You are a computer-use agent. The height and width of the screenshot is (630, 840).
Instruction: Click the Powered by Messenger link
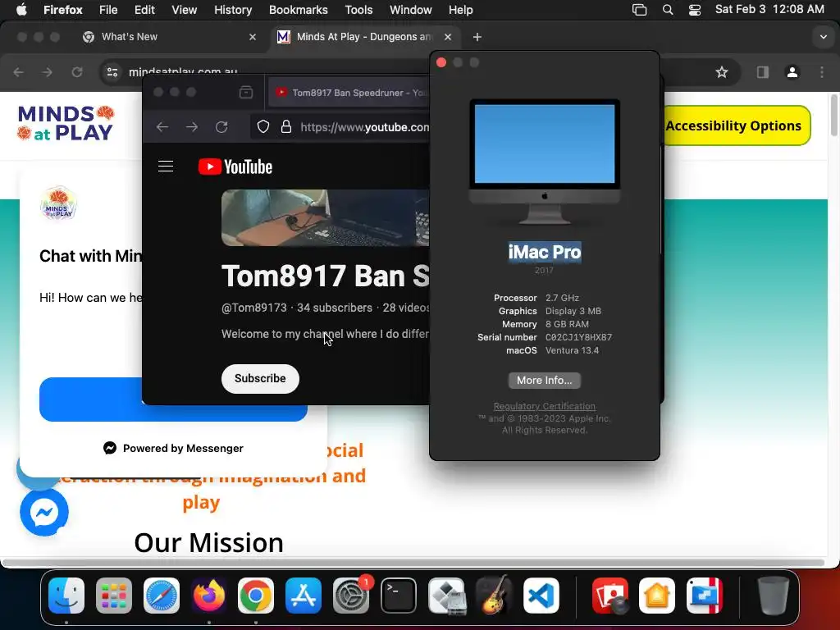click(x=173, y=448)
